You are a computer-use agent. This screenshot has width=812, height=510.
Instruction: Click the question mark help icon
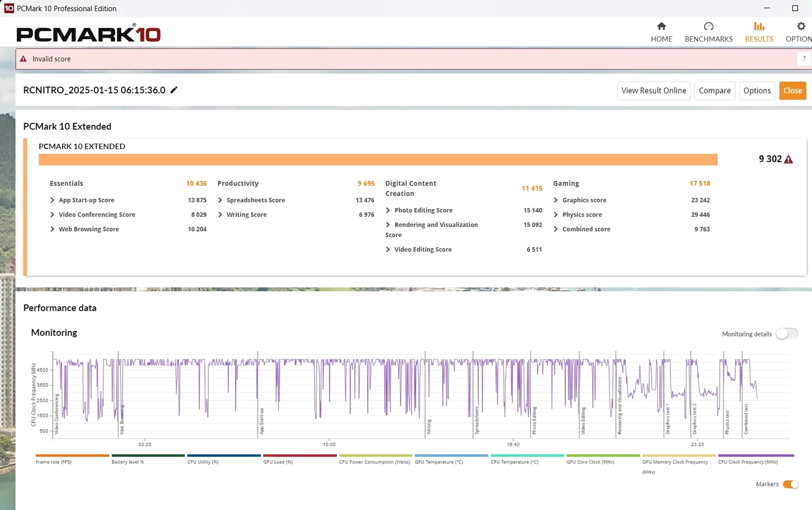pos(804,59)
